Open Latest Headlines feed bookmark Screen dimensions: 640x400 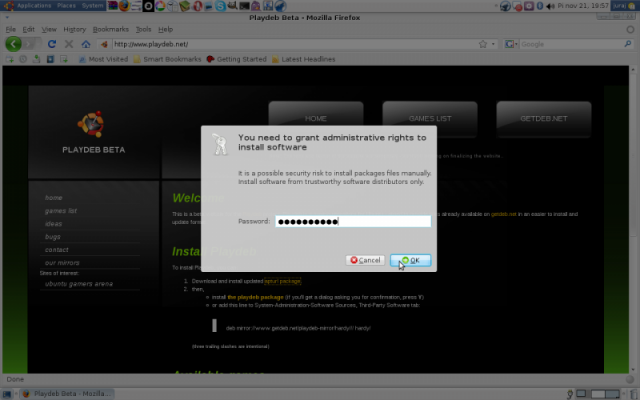tap(303, 59)
